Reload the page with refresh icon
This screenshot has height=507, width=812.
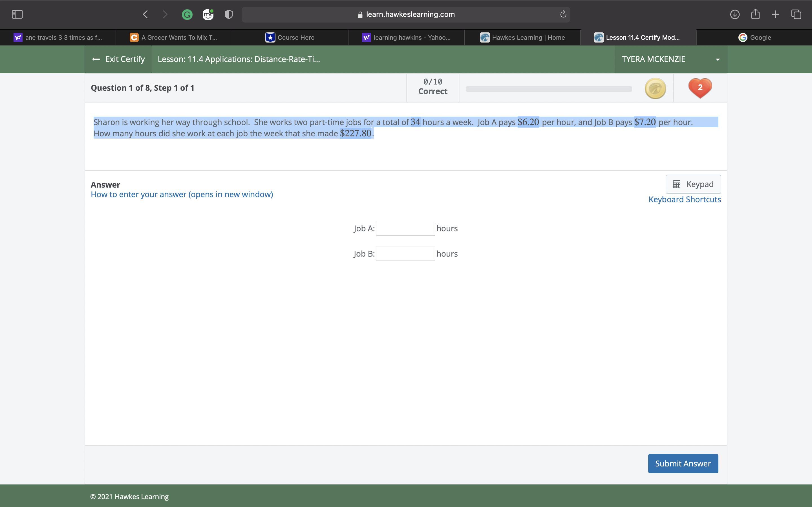point(563,14)
